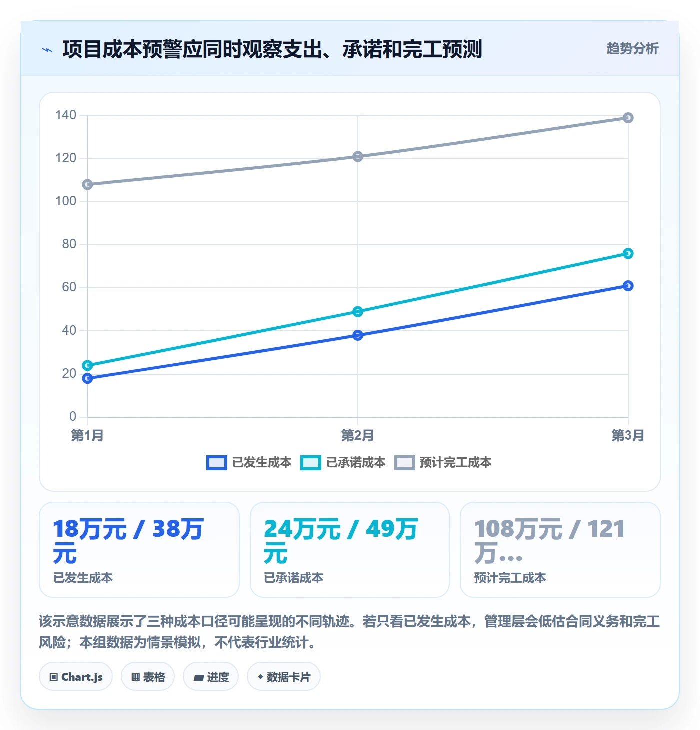Click the 已承诺成本 point at 第2月

358,312
